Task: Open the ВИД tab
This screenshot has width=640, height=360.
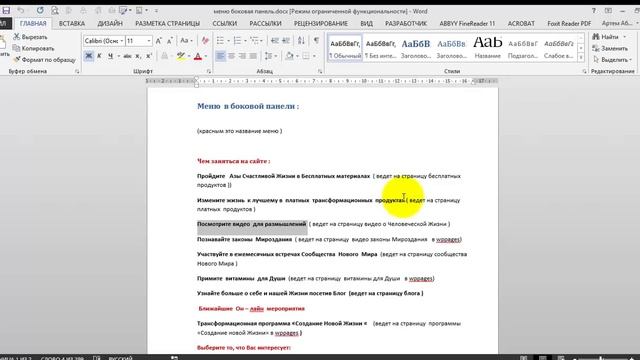Action: (367, 24)
